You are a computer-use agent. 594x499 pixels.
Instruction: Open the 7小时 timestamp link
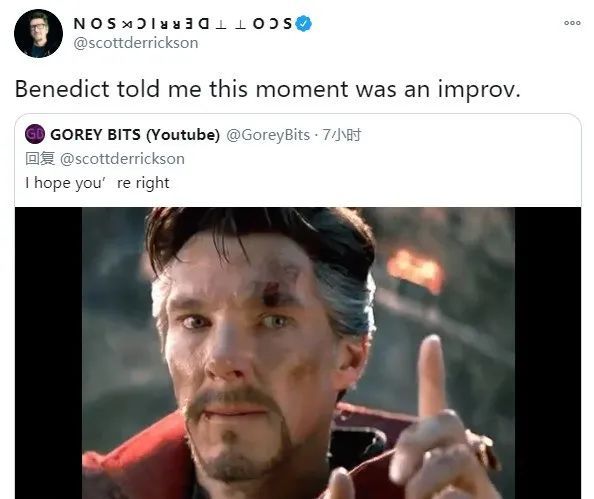click(342, 135)
